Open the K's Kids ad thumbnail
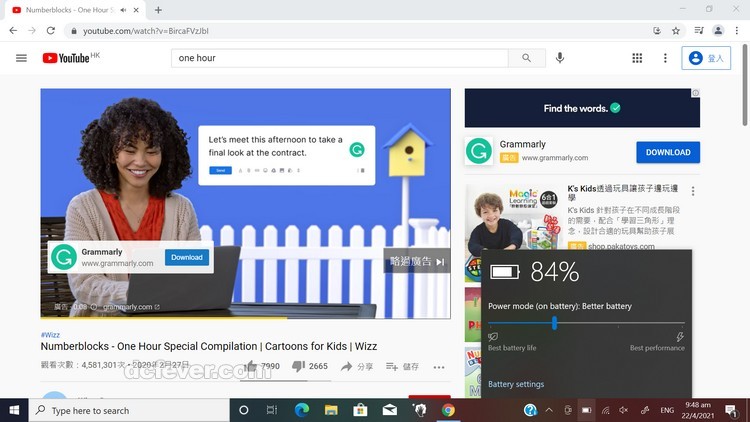 (x=513, y=217)
